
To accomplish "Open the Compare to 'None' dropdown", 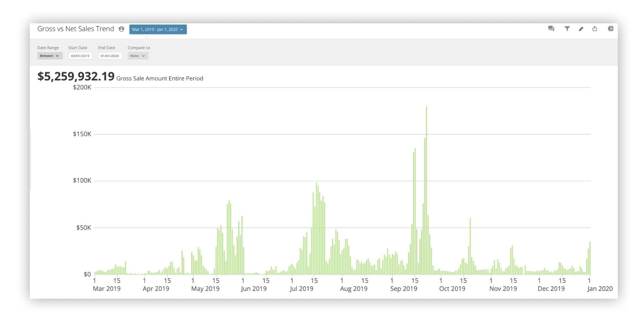I will (x=138, y=56).
